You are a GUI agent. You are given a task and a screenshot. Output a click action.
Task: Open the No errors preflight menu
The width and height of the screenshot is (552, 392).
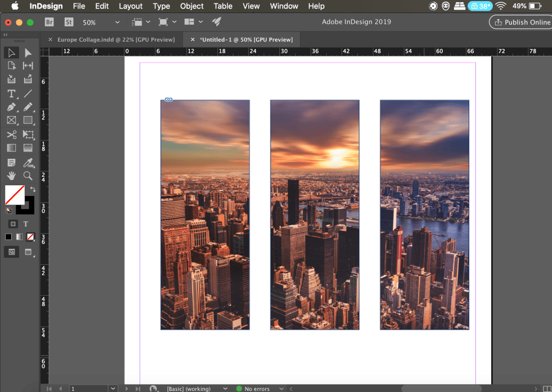click(x=281, y=389)
